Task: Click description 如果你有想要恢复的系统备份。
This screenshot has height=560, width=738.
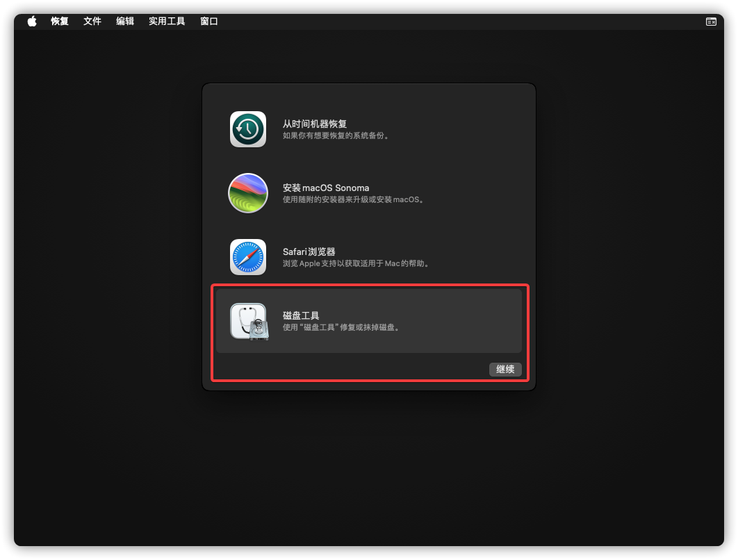Action: (336, 135)
